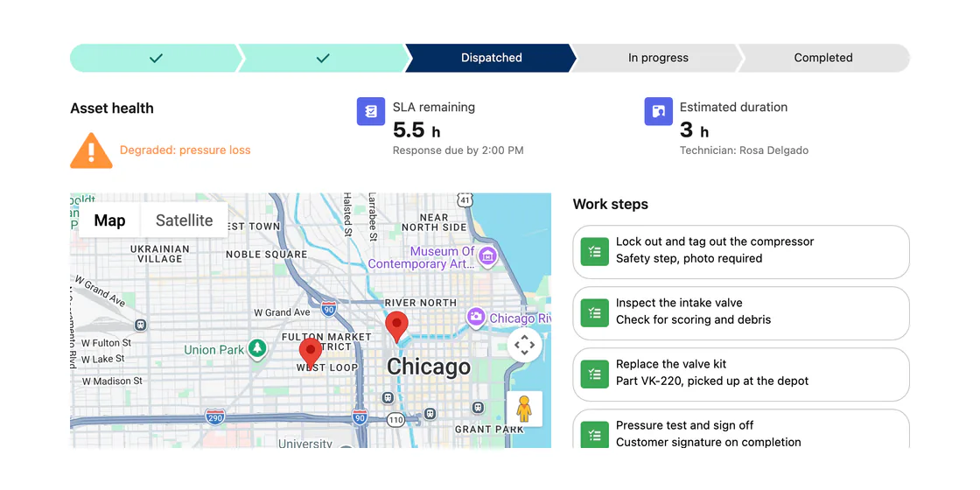980x490 pixels.
Task: Open the map camera pan control
Action: 524,345
